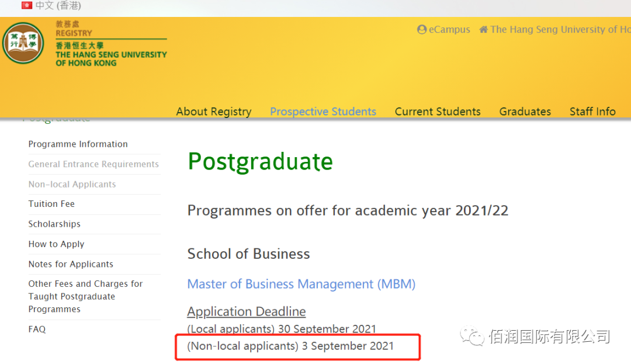Check the Scholarships page
The image size is (631, 364).
point(54,224)
